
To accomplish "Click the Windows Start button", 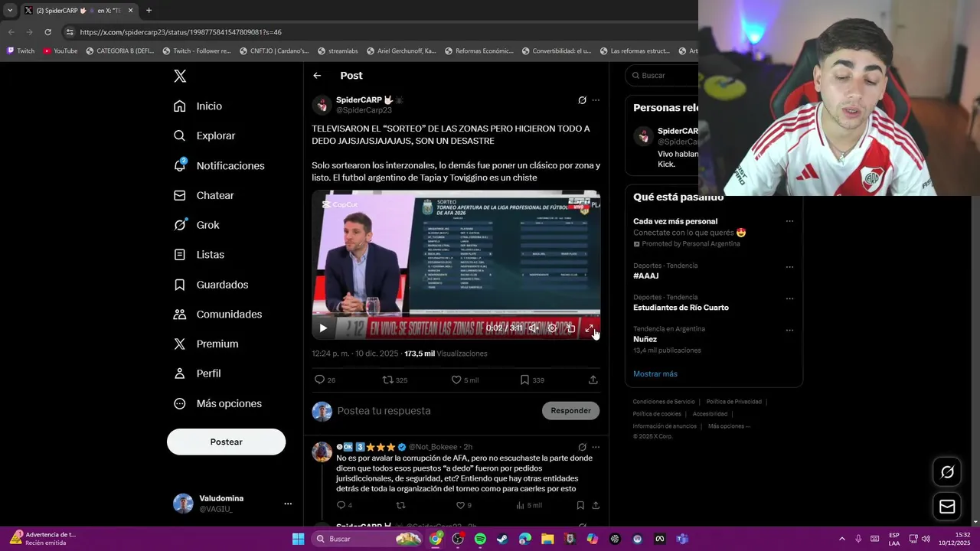I will click(298, 539).
